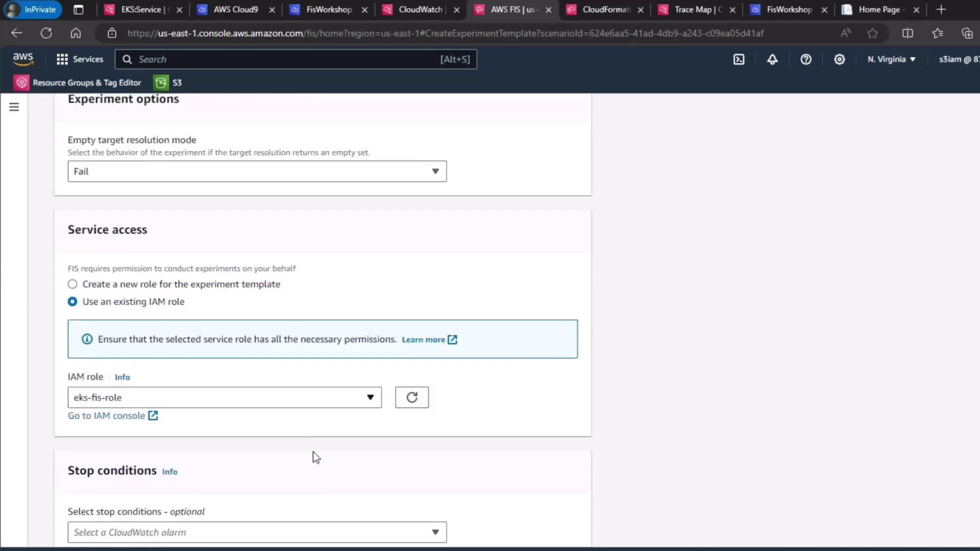The width and height of the screenshot is (980, 551).
Task: Open the N. Virginia region selector
Action: click(x=891, y=59)
